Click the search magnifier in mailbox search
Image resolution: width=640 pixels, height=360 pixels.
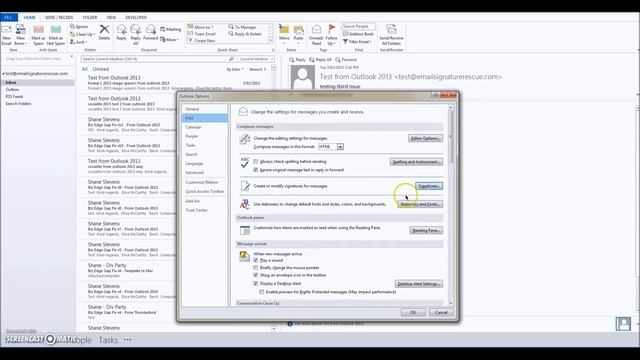click(x=231, y=59)
